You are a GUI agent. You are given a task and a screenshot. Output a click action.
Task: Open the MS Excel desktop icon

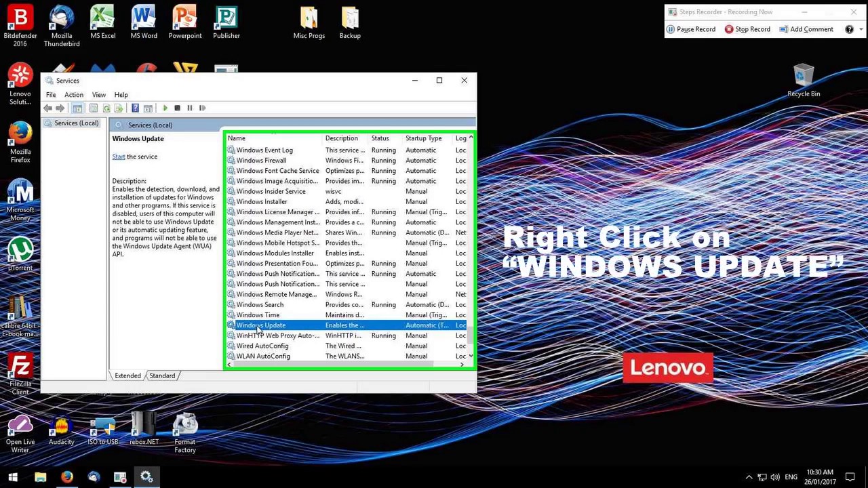(103, 22)
